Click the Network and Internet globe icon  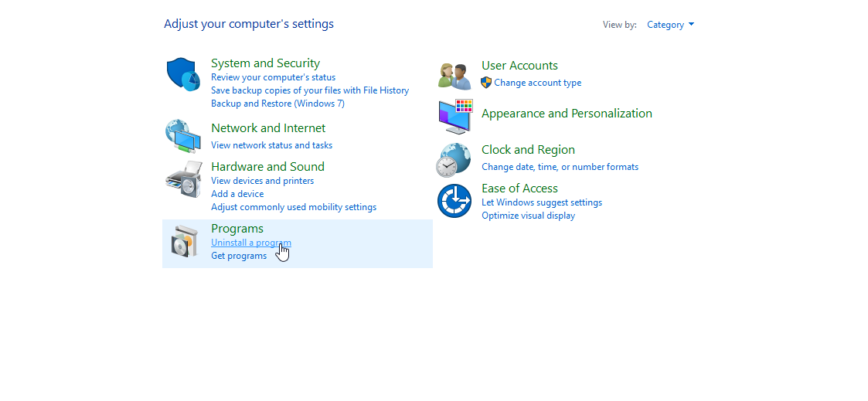(183, 136)
